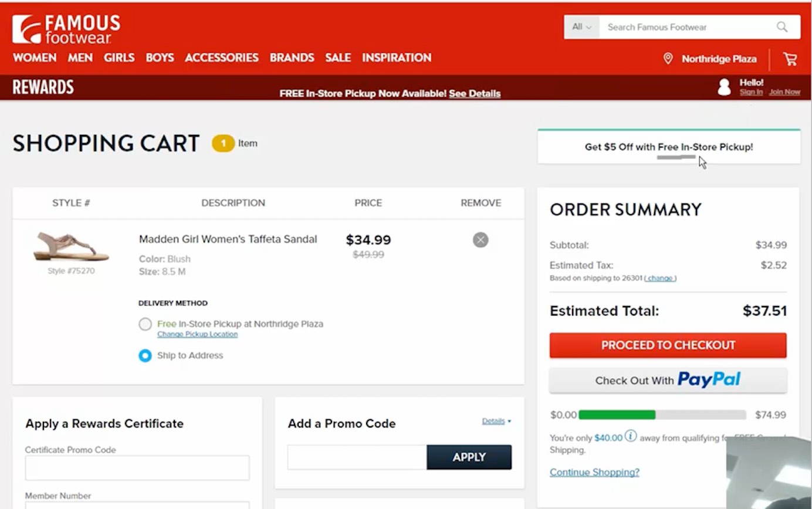Viewport: 812px width, 509px height.
Task: Select Ship to Address delivery option
Action: pyautogui.click(x=145, y=355)
